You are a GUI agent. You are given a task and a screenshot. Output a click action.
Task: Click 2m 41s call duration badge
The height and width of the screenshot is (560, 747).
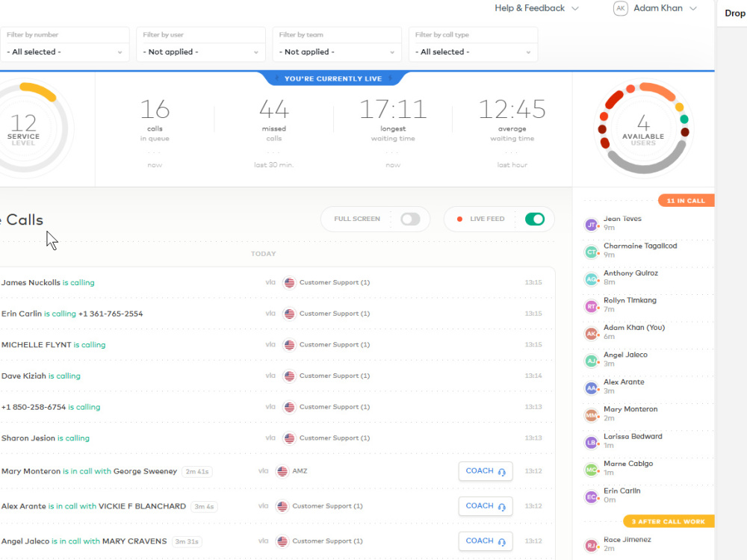pyautogui.click(x=197, y=471)
